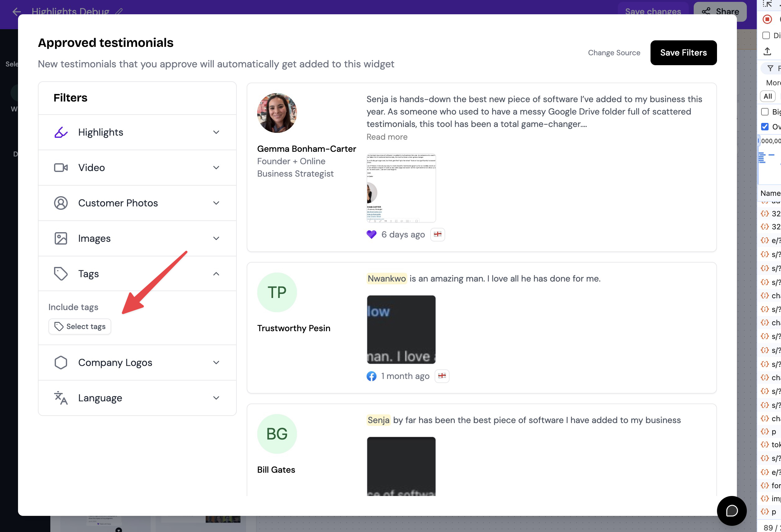Click the '1 month ago' timestamp
This screenshot has height=532, width=781.
click(x=405, y=376)
